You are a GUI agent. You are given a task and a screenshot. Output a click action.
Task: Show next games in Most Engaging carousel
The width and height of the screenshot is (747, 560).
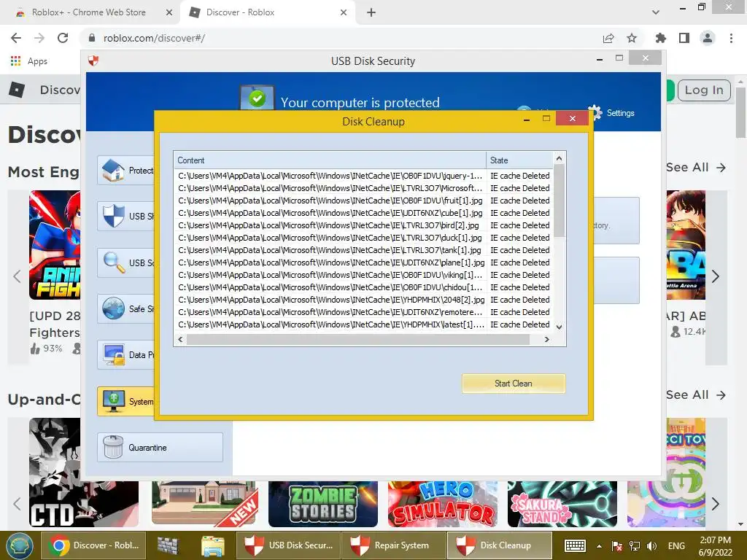pyautogui.click(x=716, y=276)
